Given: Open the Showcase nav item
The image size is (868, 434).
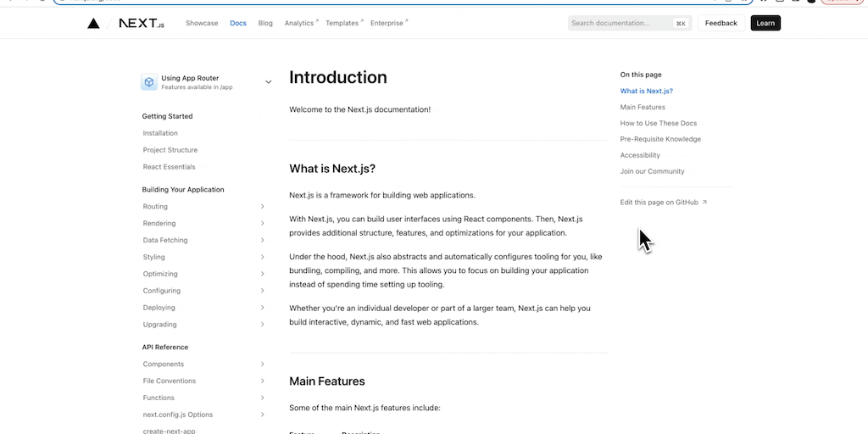Looking at the screenshot, I should (x=202, y=24).
